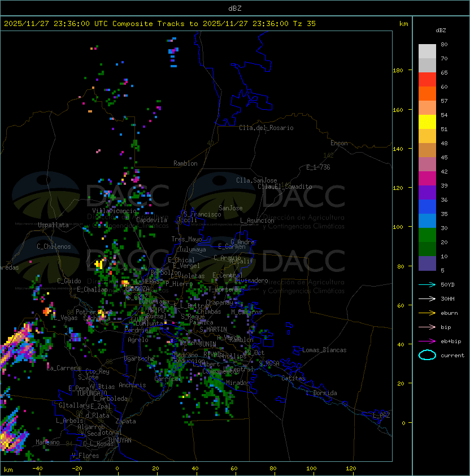The width and height of the screenshot is (470, 476).
Task: Click the 'eburn' legend label
Action: pyautogui.click(x=449, y=313)
